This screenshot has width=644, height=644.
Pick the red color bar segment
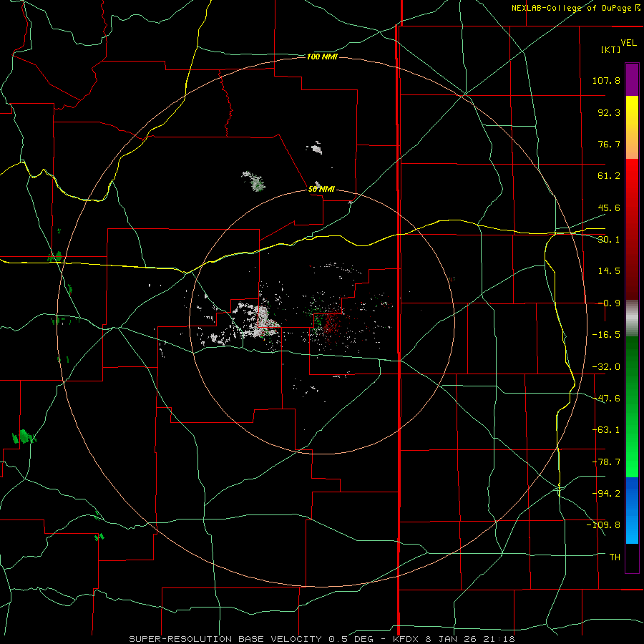[x=632, y=229]
